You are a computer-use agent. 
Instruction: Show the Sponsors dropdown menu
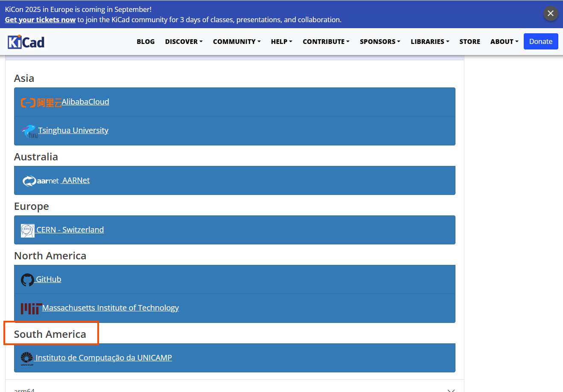[x=380, y=41]
